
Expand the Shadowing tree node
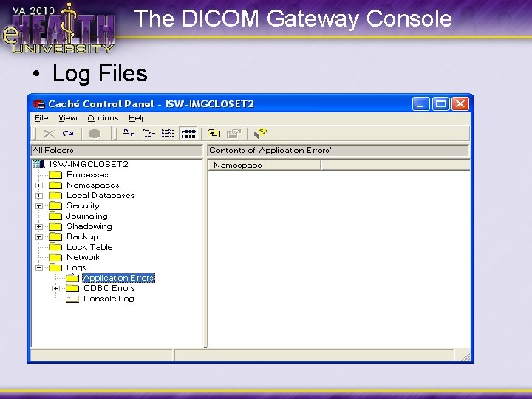click(39, 227)
